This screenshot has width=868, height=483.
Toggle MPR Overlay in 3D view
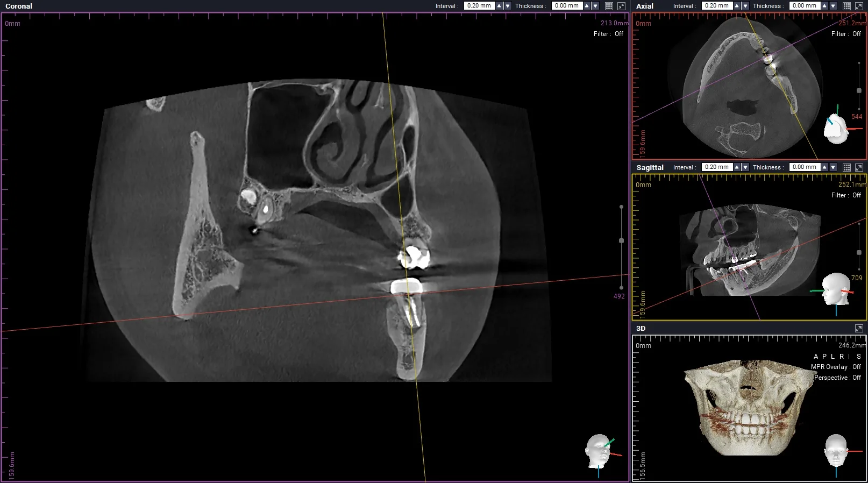point(836,367)
